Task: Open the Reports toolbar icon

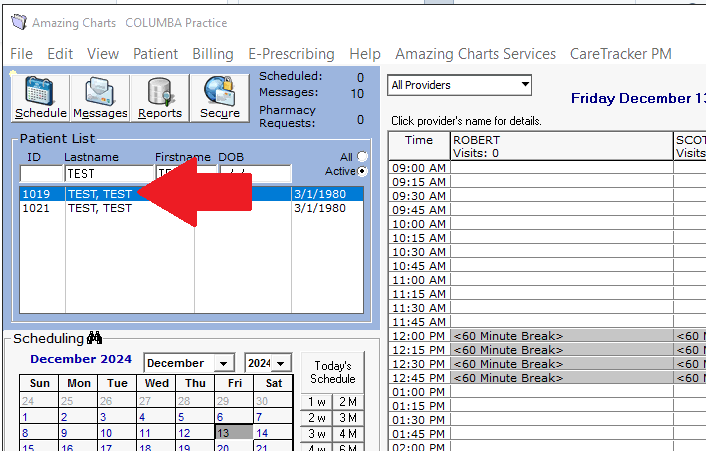Action: pyautogui.click(x=160, y=98)
